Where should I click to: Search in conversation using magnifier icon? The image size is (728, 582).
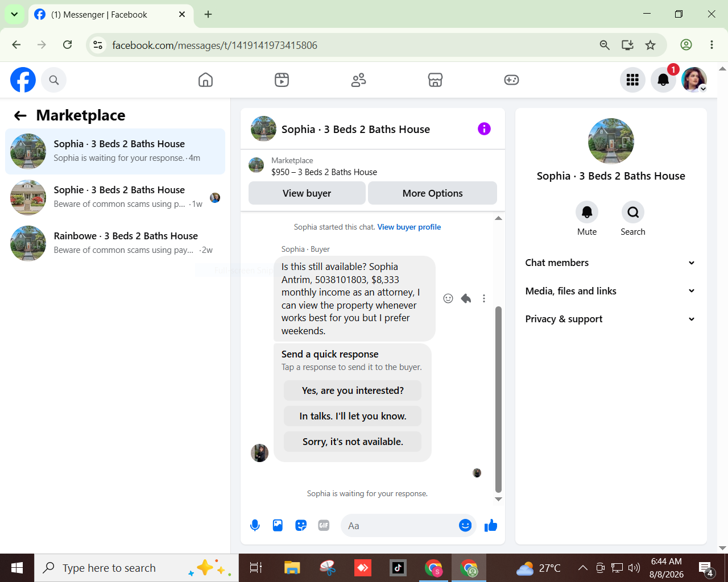click(633, 213)
